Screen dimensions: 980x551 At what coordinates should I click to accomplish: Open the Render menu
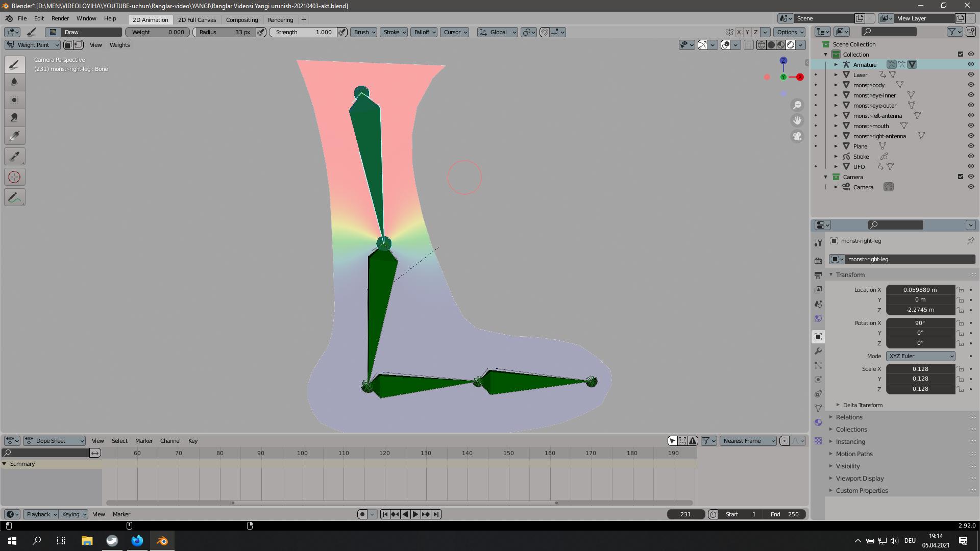click(60, 18)
